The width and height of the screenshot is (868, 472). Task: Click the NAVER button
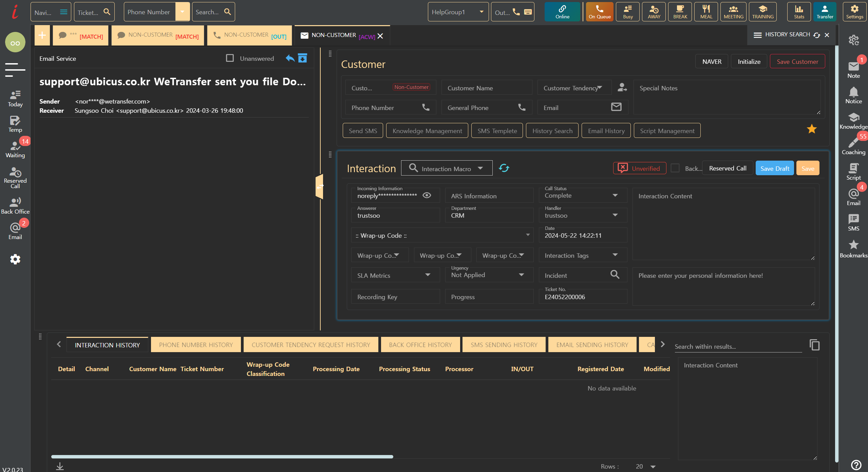point(712,61)
